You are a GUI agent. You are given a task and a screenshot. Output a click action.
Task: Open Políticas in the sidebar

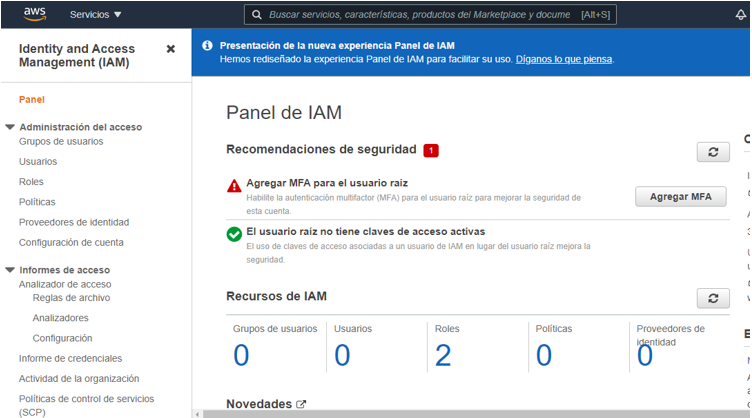point(37,202)
